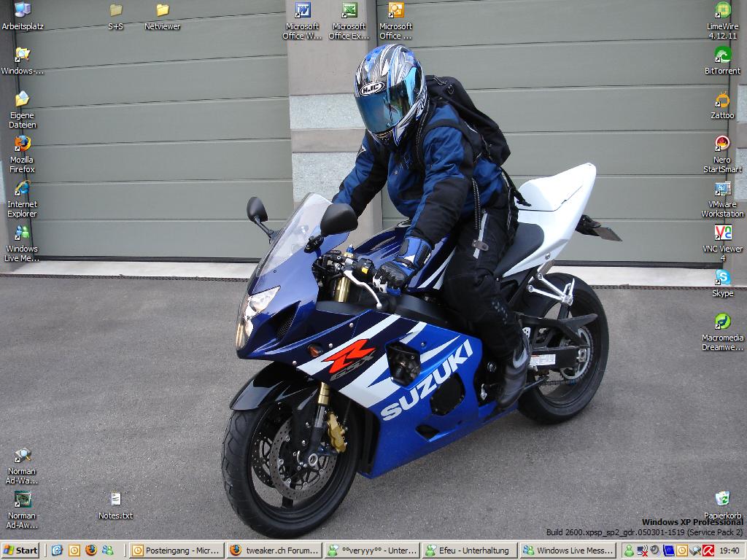This screenshot has width=747, height=560.
Task: Click the system tray clock
Action: click(x=729, y=551)
